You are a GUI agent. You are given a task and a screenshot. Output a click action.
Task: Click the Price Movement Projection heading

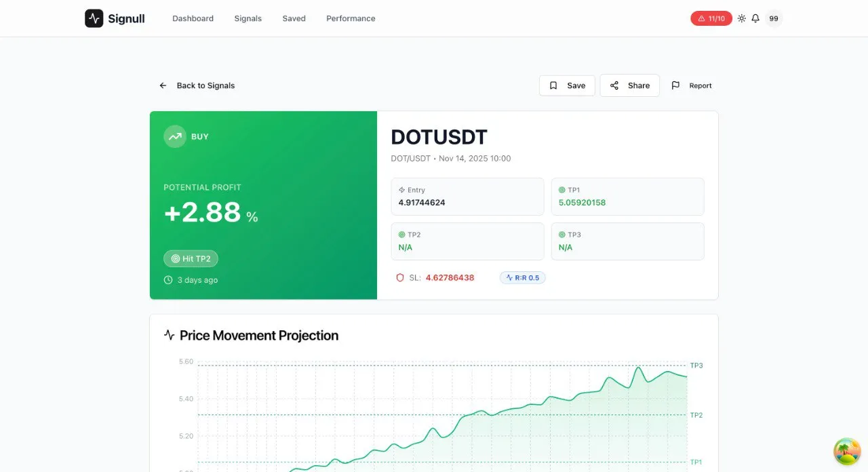(259, 335)
